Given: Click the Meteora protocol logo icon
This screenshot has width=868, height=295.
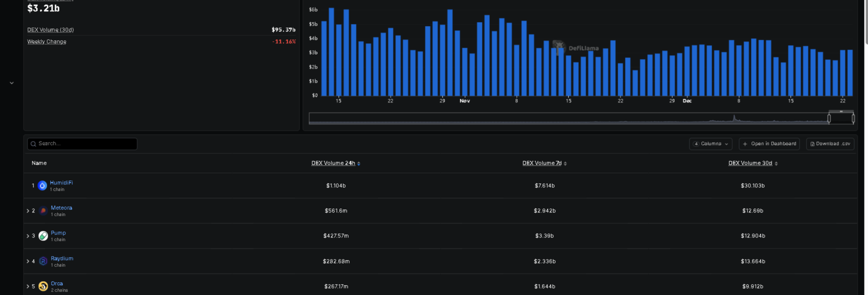Looking at the screenshot, I should tap(43, 211).
